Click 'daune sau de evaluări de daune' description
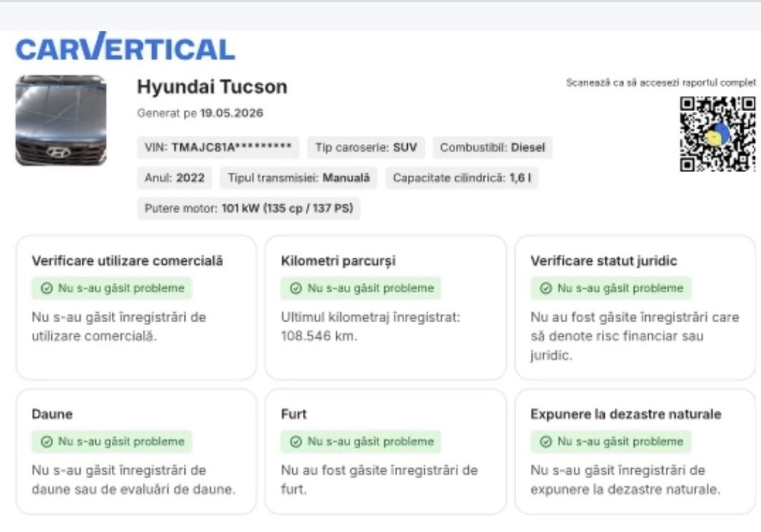The width and height of the screenshot is (761, 532). [133, 489]
